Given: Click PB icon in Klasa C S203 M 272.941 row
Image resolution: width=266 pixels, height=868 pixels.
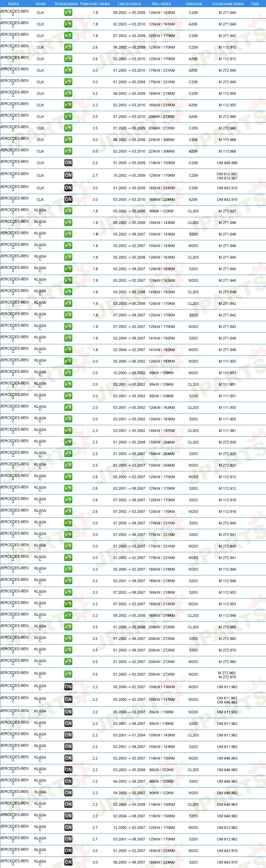Looking at the screenshot, I should point(68,535).
